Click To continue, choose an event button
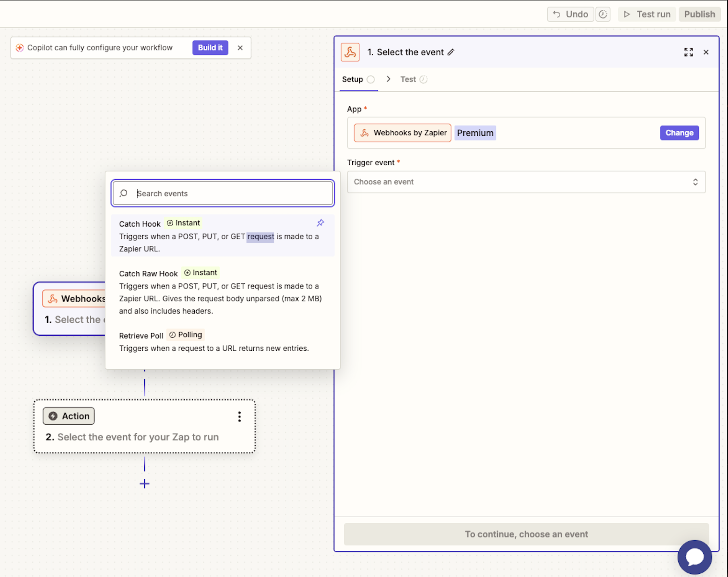 click(x=526, y=534)
